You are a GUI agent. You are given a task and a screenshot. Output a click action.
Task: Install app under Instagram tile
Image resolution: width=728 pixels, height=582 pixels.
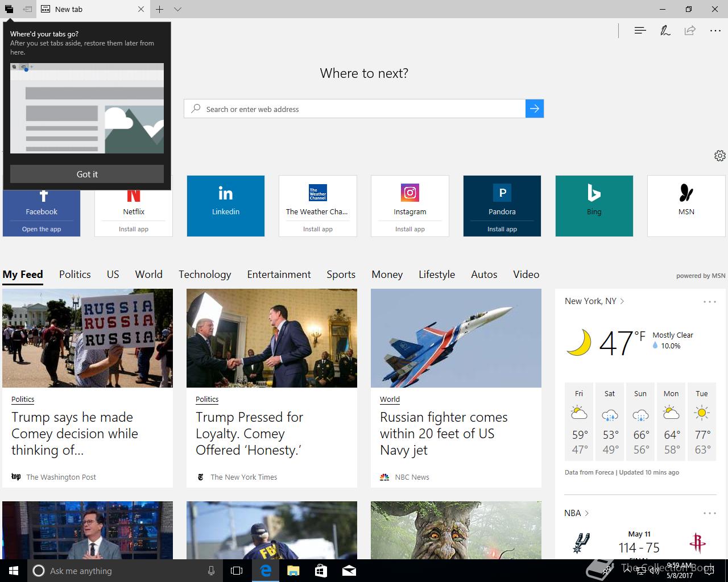click(410, 229)
